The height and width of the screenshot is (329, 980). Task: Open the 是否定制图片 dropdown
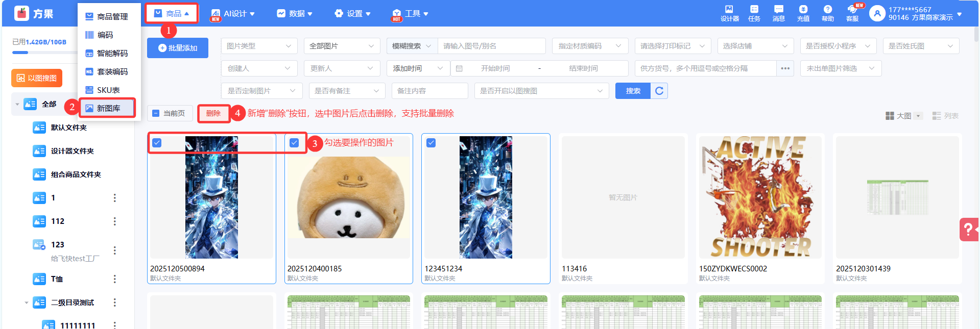[262, 91]
